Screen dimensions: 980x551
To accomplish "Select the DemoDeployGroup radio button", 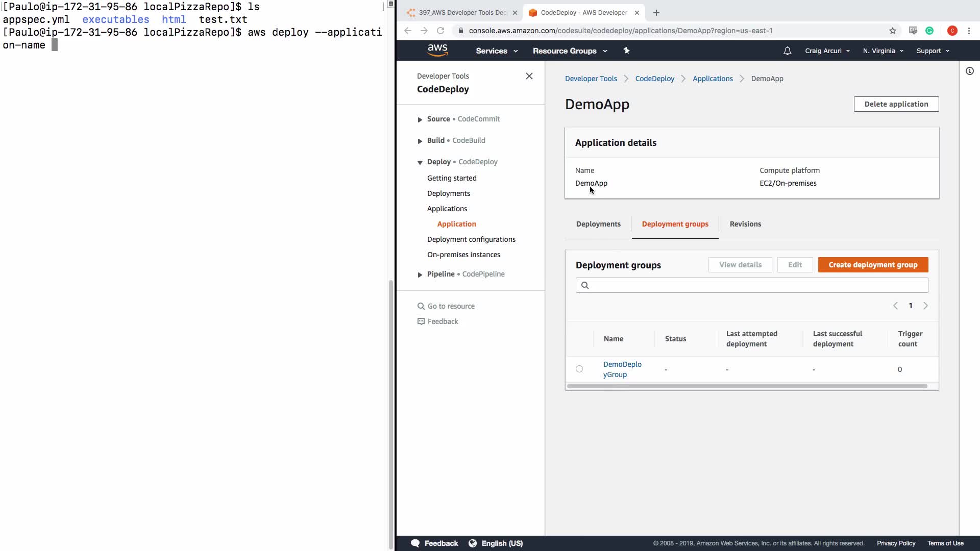I will point(579,369).
